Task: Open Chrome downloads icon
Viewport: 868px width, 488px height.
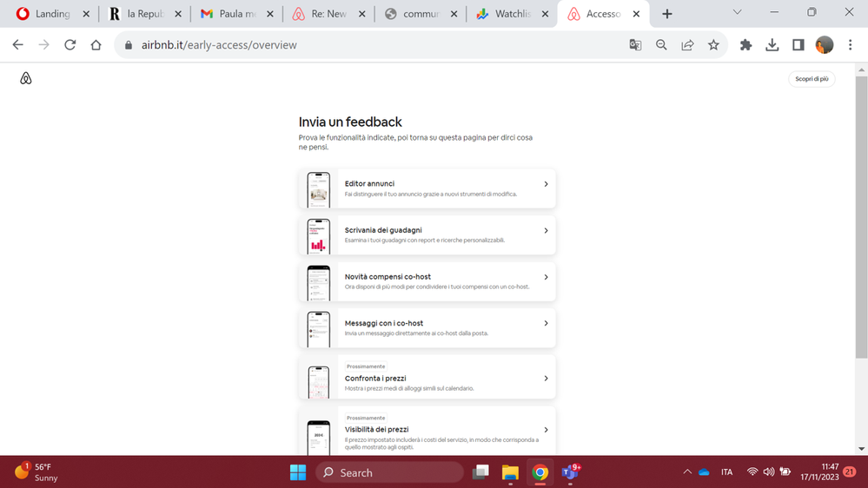Action: (772, 45)
